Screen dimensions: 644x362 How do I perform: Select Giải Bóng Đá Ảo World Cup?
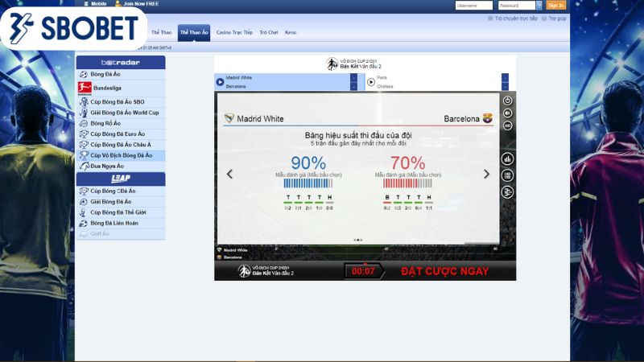pos(121,113)
